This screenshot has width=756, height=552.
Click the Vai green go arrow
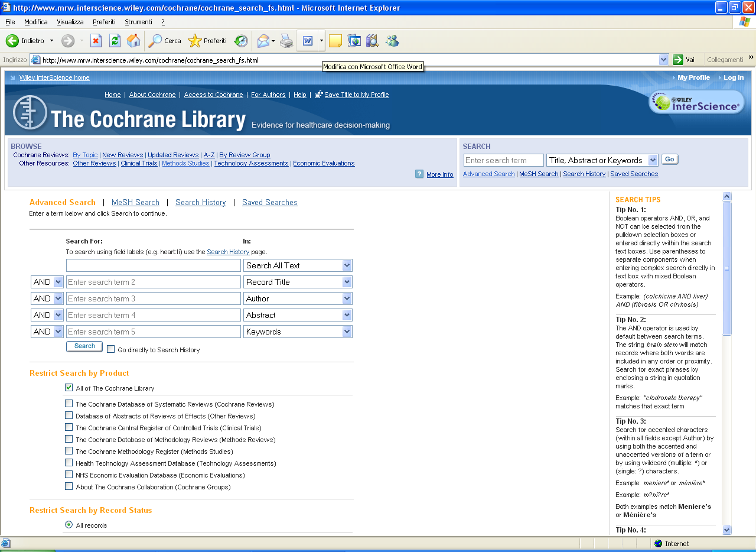point(678,60)
